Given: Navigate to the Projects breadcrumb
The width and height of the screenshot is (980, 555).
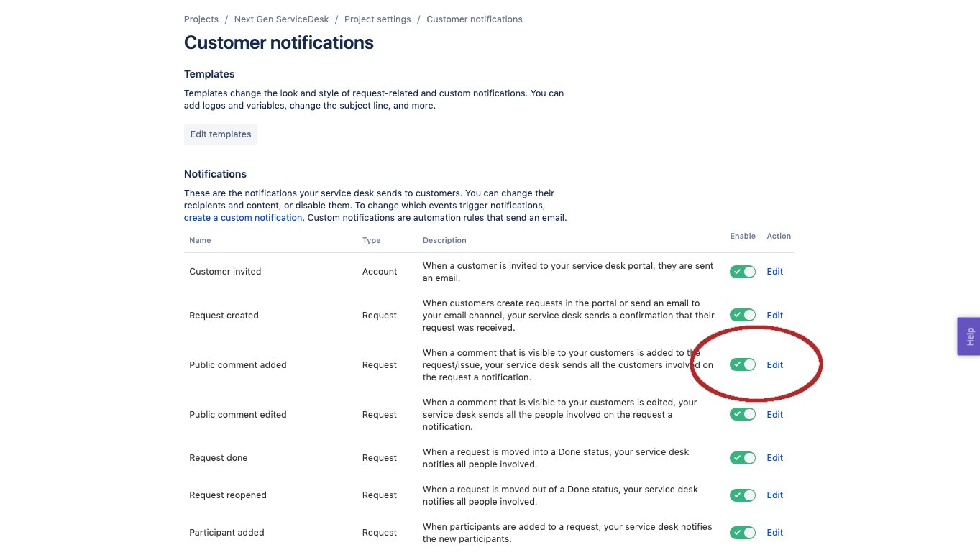Looking at the screenshot, I should pyautogui.click(x=201, y=19).
